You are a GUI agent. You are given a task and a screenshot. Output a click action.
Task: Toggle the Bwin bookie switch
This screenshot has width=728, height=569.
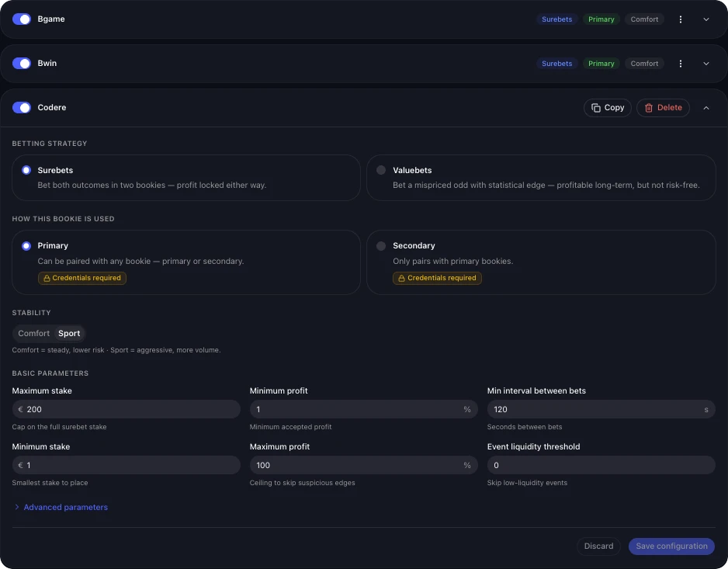coord(22,63)
